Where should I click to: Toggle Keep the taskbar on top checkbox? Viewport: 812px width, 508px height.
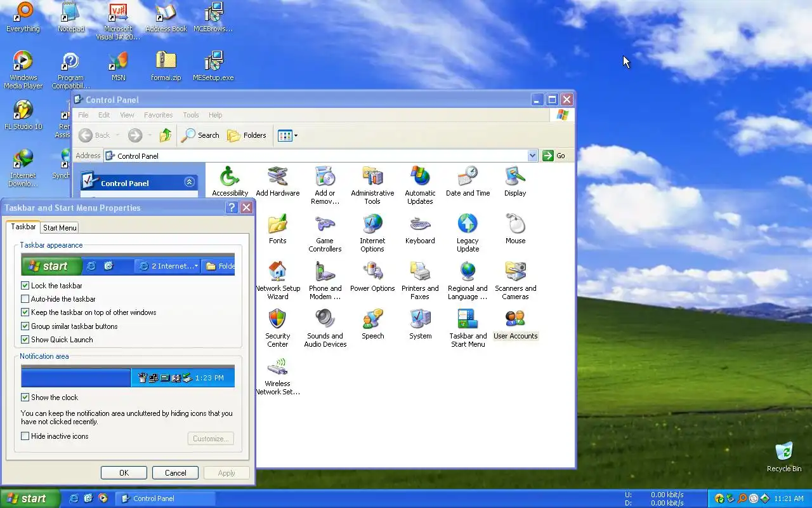click(x=25, y=312)
